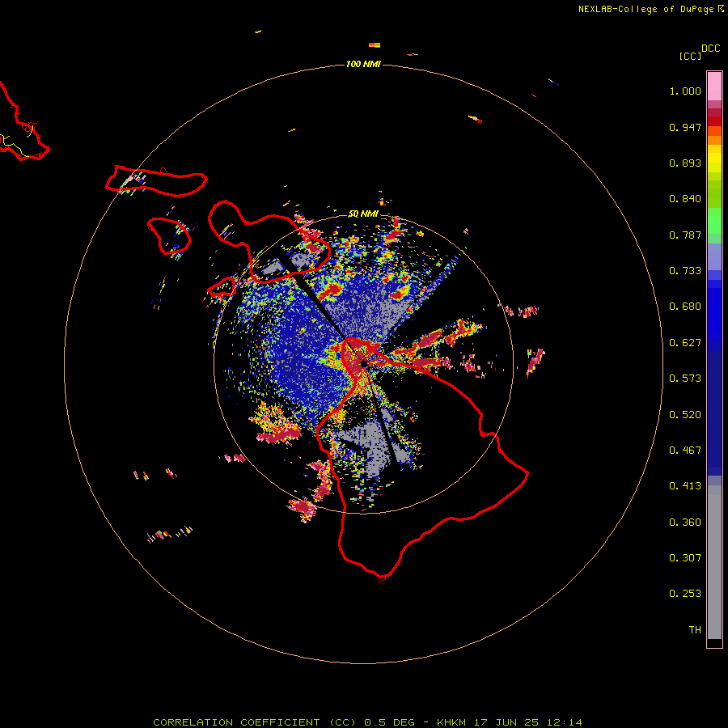Pick the bright green band of color bar
This screenshot has height=728, width=728.
[x=714, y=220]
